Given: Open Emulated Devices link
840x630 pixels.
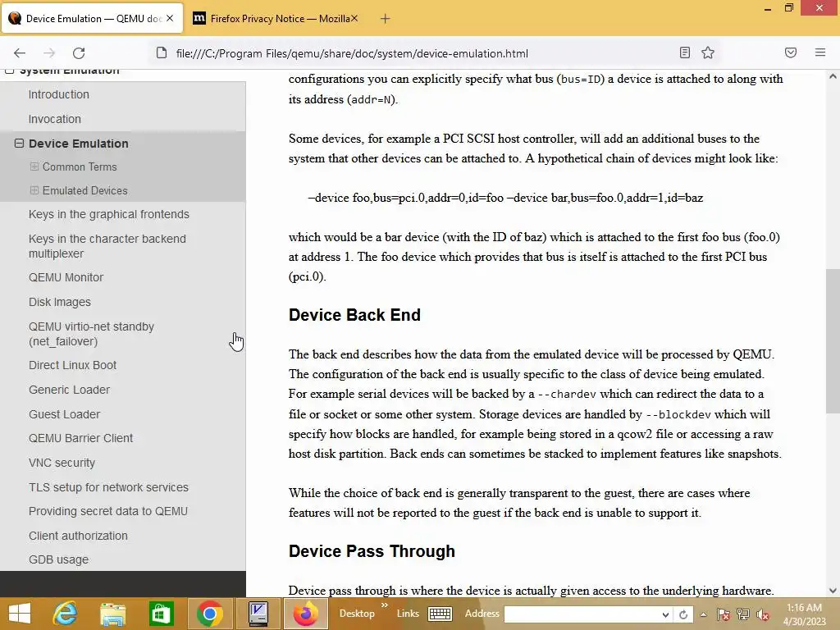Looking at the screenshot, I should [x=85, y=190].
